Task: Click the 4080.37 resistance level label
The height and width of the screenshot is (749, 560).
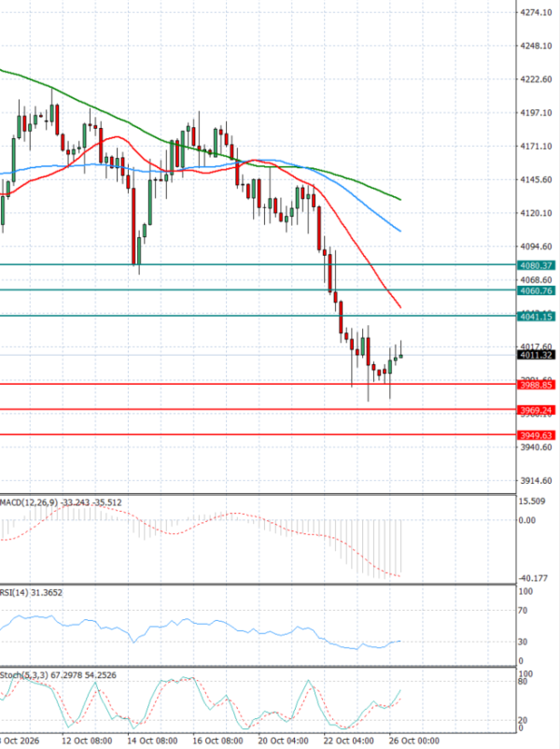Action: [536, 265]
